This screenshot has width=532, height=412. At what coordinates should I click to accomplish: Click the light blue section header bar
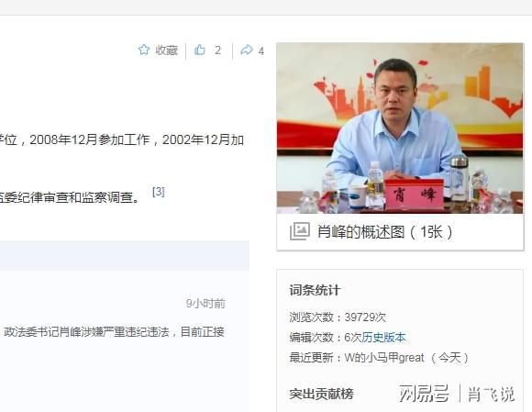click(x=125, y=255)
